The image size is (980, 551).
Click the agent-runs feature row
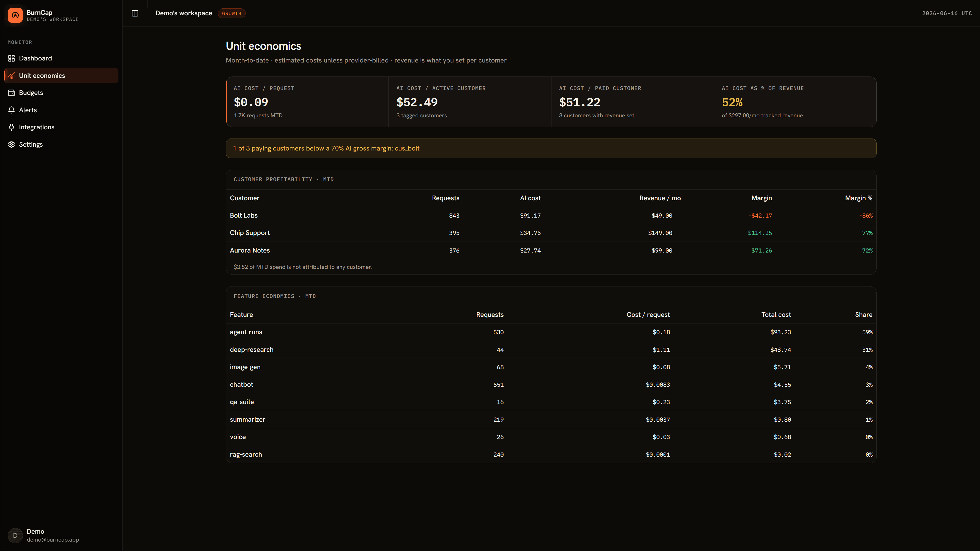(551, 332)
